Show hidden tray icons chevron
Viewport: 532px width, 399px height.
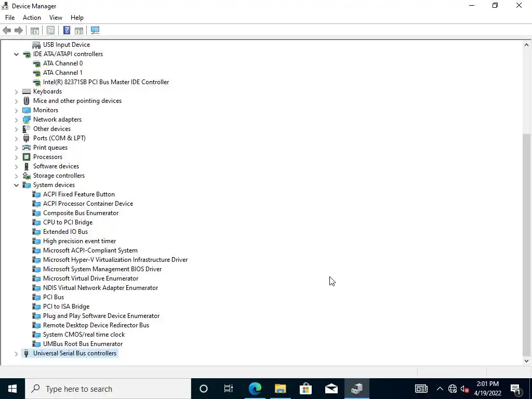440,389
